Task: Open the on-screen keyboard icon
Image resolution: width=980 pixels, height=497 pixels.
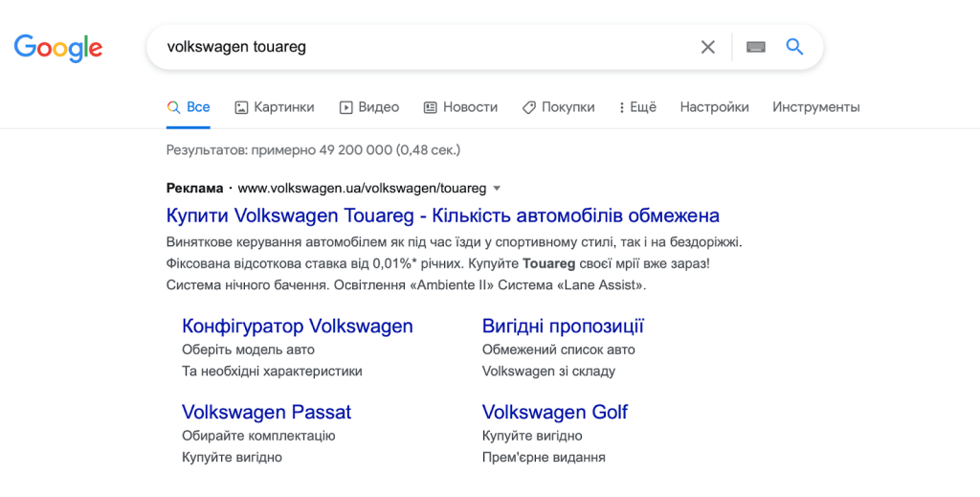Action: click(756, 47)
